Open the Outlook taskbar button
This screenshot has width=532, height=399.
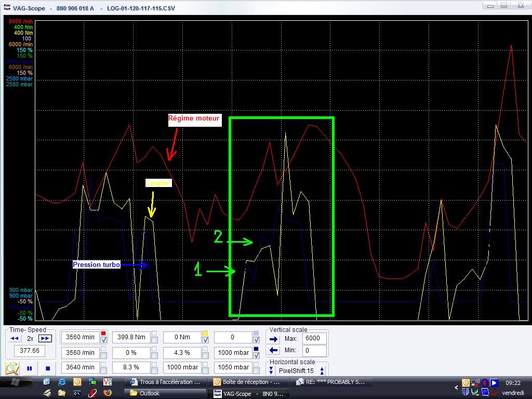[x=166, y=393]
